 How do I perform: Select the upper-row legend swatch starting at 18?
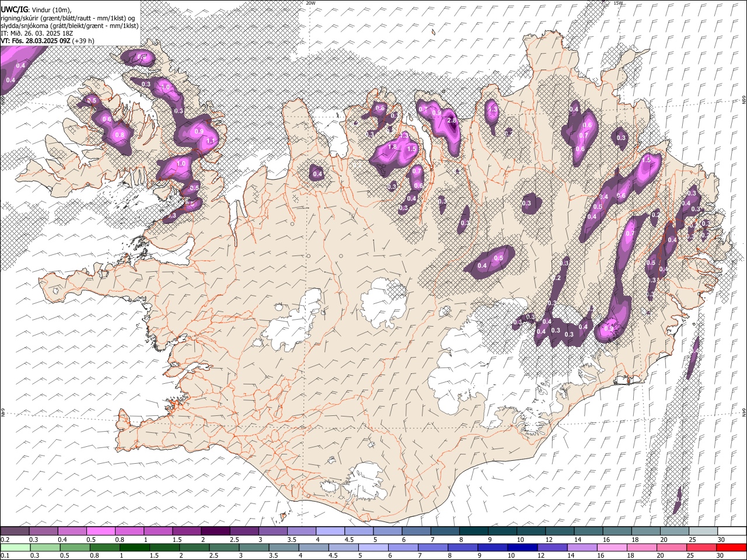[x=645, y=531]
